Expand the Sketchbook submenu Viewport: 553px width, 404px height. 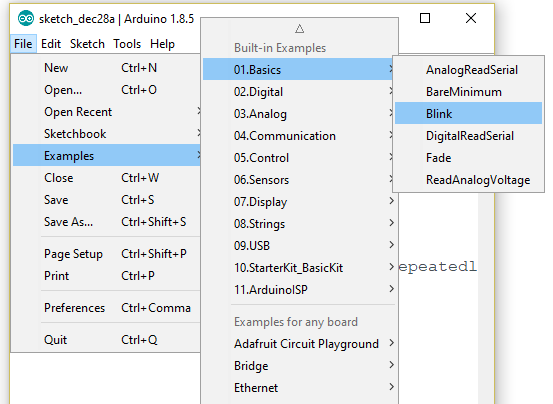click(x=107, y=134)
